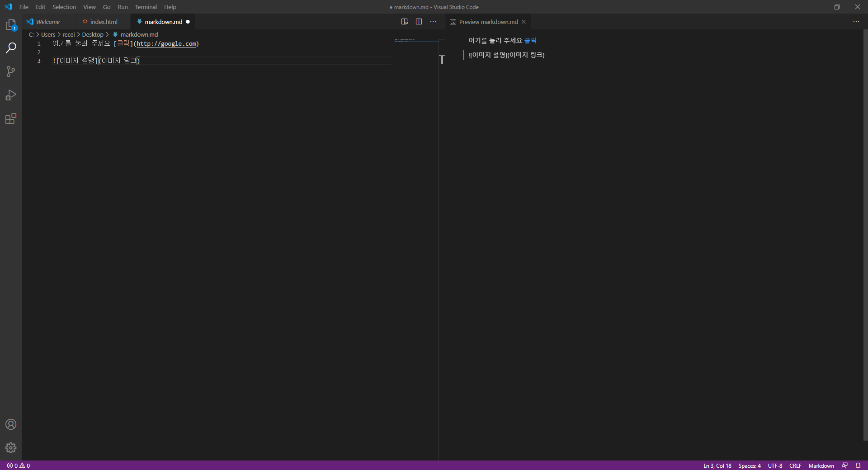This screenshot has width=868, height=470.
Task: Close the Preview markdown.md tab
Action: (524, 22)
